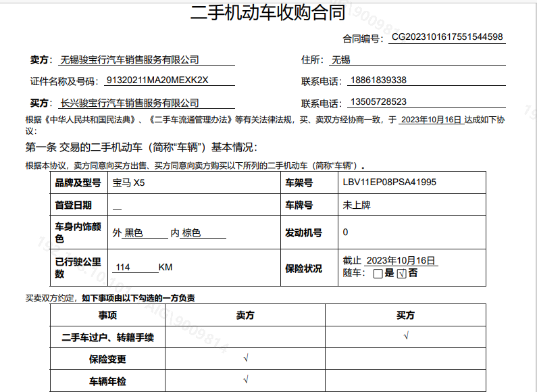The image size is (537, 392).
Task: Click the bold text 如下事项由以下勾选的一方负责
Action: pos(138,298)
